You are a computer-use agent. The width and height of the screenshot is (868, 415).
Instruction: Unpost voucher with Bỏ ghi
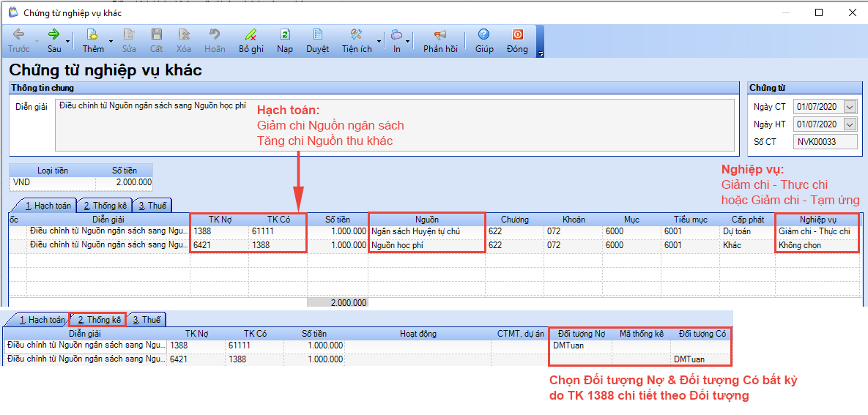click(251, 41)
